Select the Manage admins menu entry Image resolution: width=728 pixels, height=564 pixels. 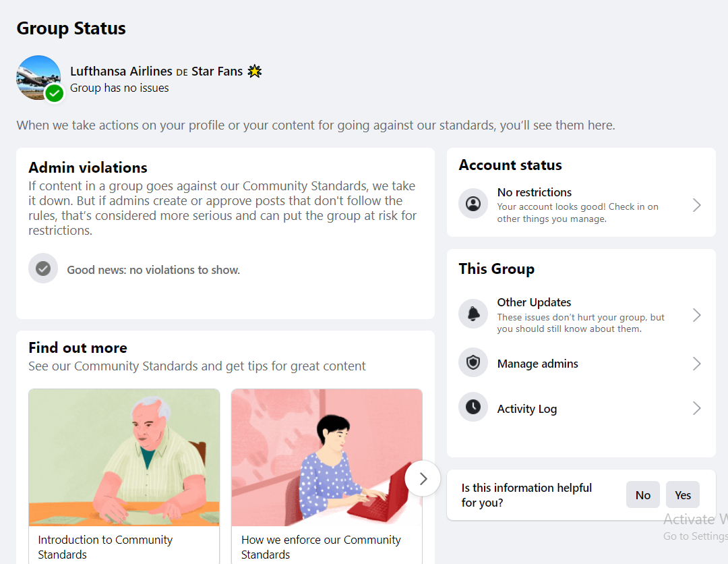[x=581, y=364]
